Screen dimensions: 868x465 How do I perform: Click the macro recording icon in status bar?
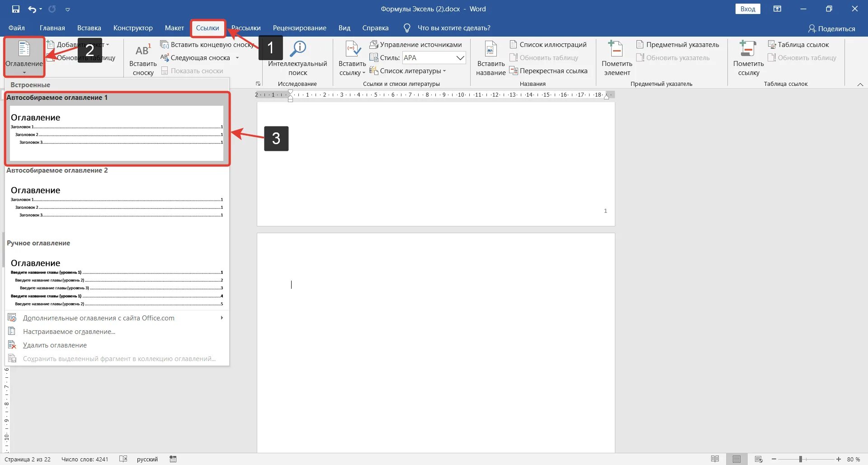173,459
